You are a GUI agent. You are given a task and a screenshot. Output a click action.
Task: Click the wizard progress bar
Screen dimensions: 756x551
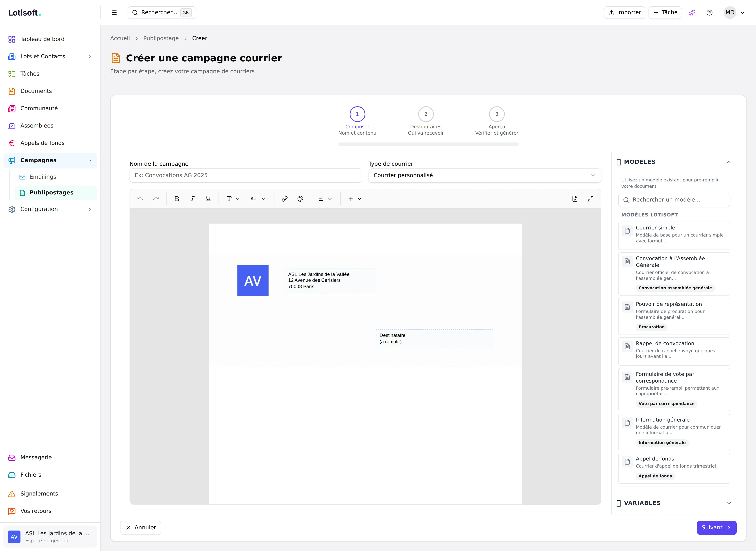click(428, 144)
